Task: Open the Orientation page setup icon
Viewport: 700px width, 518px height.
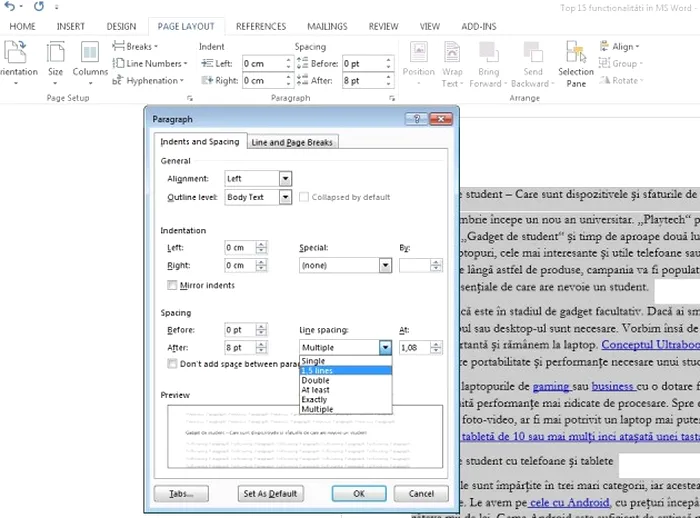Action: [x=17, y=63]
